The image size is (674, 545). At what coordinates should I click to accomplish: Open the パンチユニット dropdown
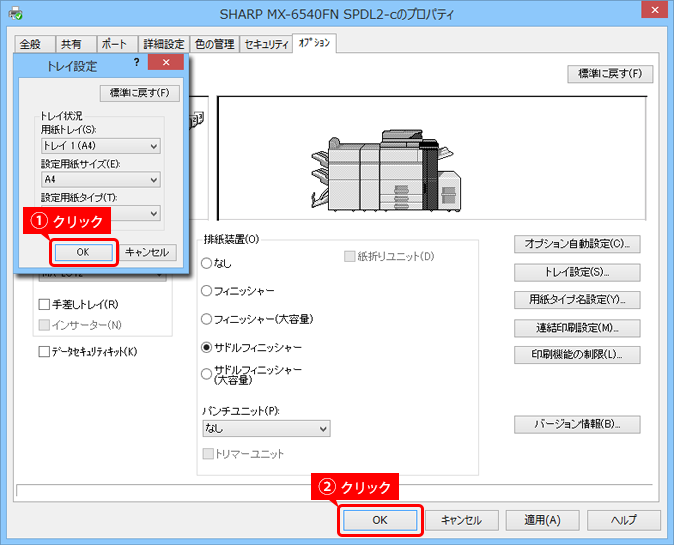[x=266, y=428]
